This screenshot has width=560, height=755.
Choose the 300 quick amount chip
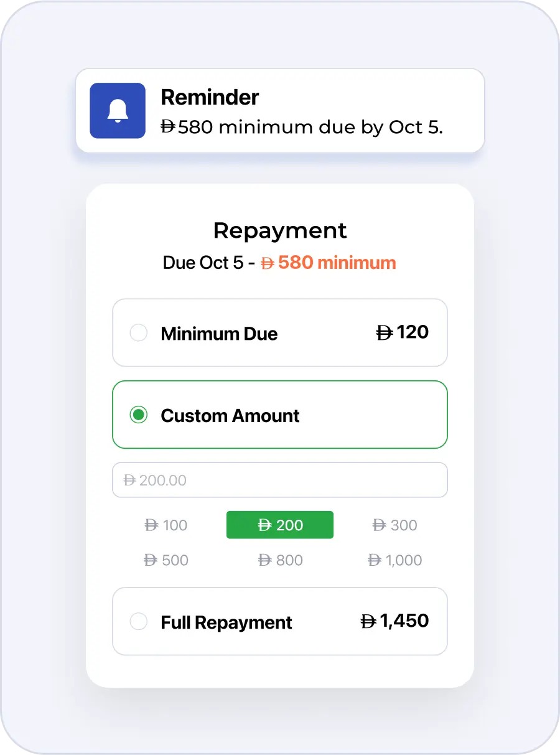(394, 525)
